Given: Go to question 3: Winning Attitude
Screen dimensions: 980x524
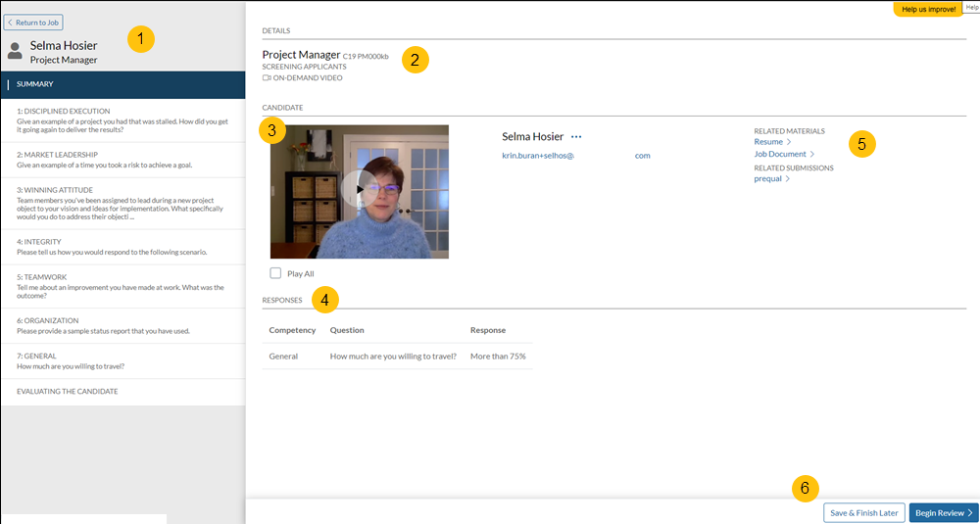Looking at the screenshot, I should (x=122, y=204).
